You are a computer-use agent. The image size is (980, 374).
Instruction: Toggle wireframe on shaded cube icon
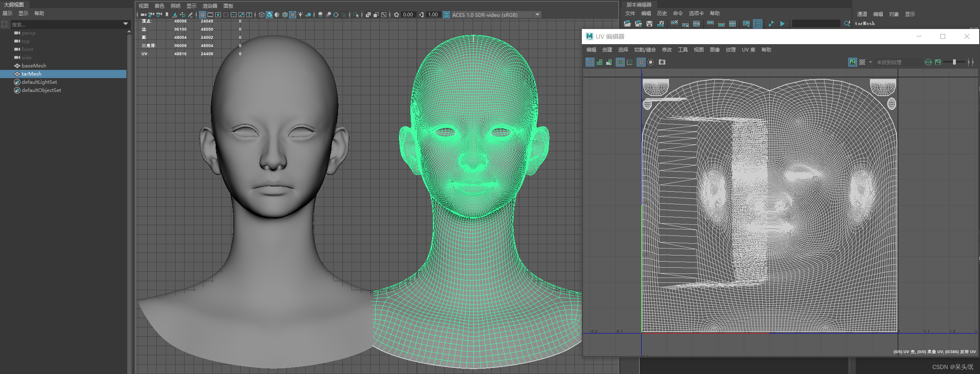pyautogui.click(x=285, y=15)
